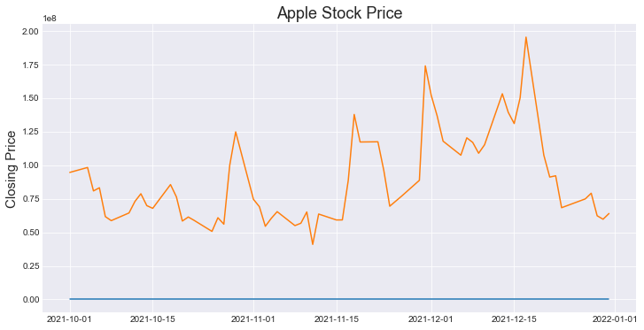The width and height of the screenshot is (644, 330).
Task: Click the 0.00 y-axis tick label
Action: pyautogui.click(x=31, y=300)
